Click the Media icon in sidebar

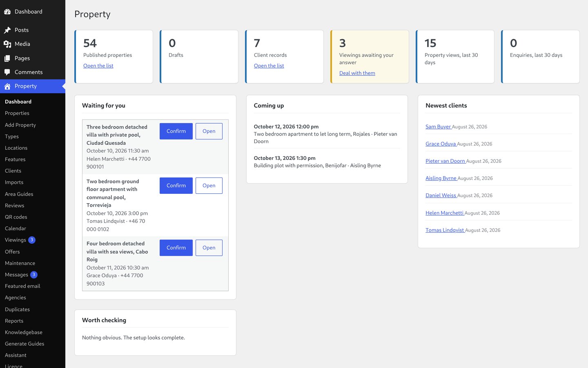[7, 44]
